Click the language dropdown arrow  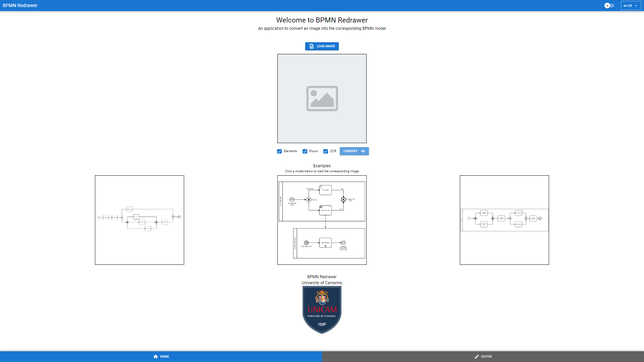coord(636,6)
